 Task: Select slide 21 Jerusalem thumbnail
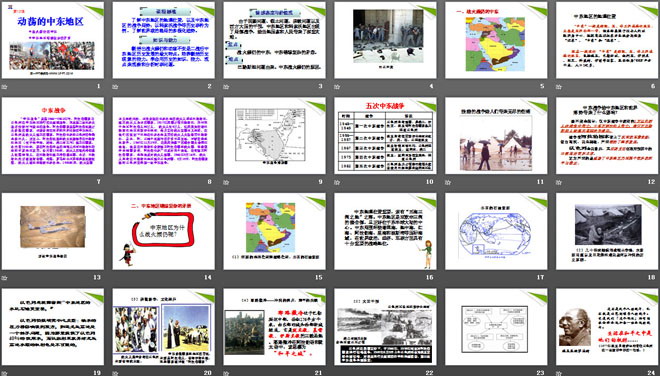(x=274, y=327)
